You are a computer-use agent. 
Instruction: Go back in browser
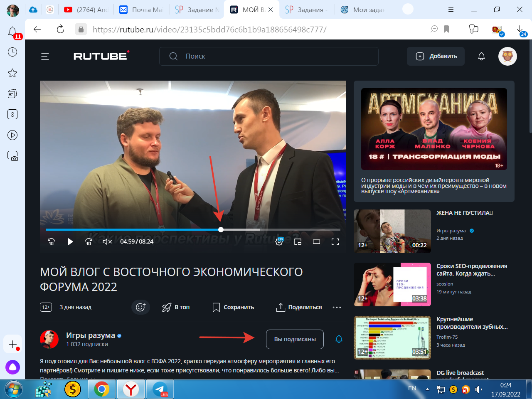(x=37, y=29)
